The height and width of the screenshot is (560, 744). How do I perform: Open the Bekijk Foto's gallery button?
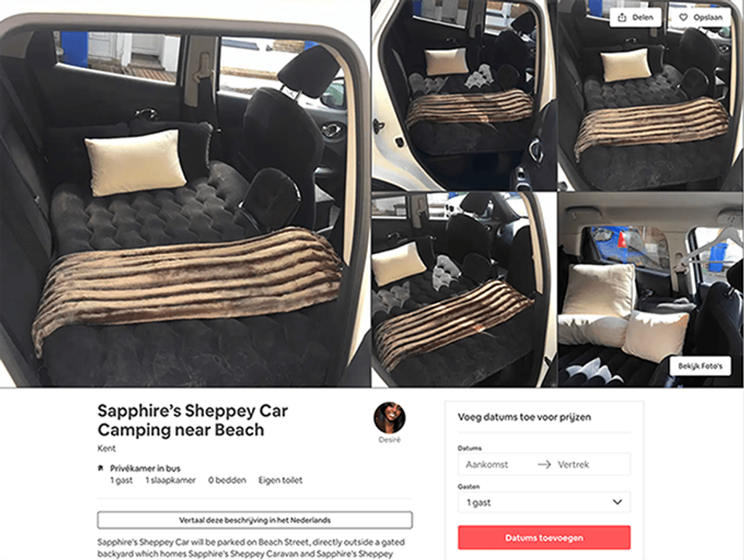click(x=701, y=366)
